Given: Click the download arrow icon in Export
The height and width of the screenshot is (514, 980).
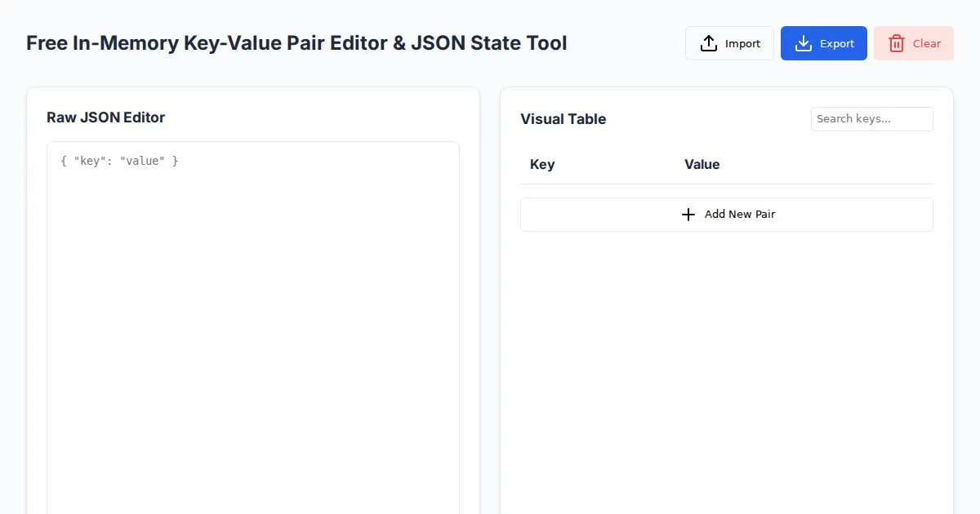Looking at the screenshot, I should point(804,43).
